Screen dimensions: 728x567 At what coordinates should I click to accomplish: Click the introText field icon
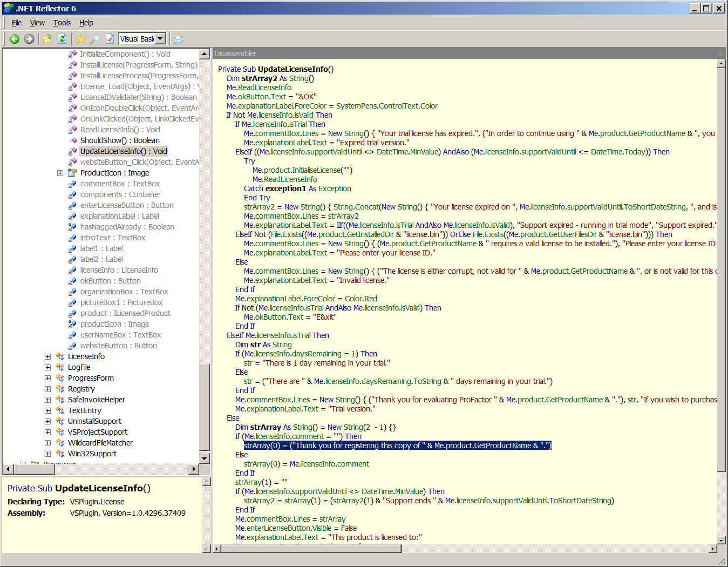[72, 238]
